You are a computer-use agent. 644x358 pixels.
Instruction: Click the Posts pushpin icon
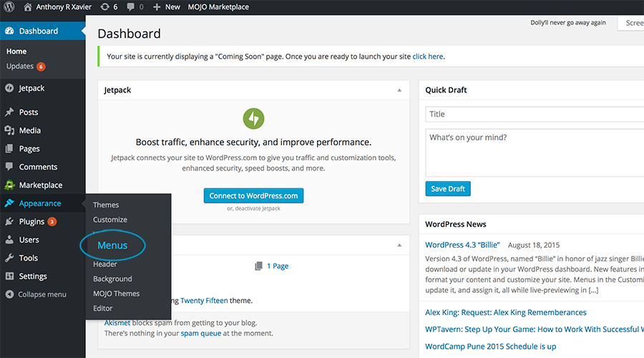(9, 112)
